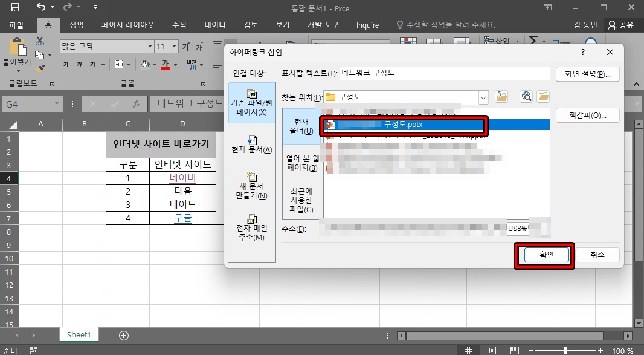Add a new sheet with the plus icon
Screen dimensions: 644x355
click(x=124, y=336)
